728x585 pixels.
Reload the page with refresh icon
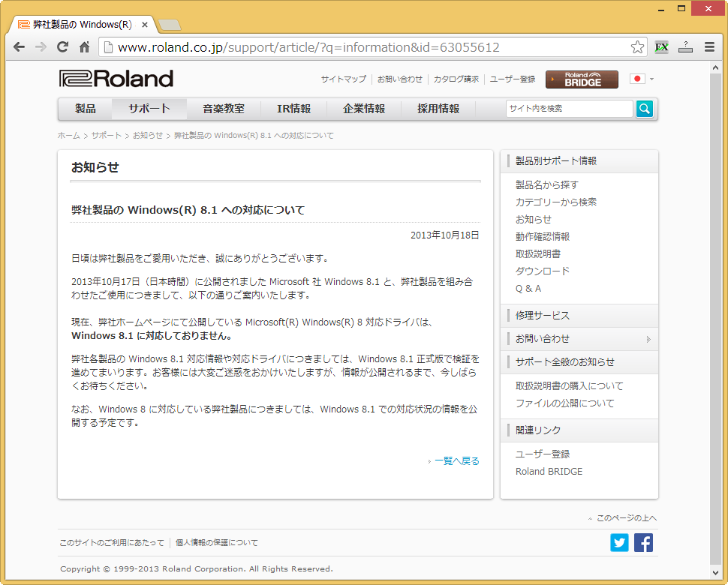(x=63, y=46)
